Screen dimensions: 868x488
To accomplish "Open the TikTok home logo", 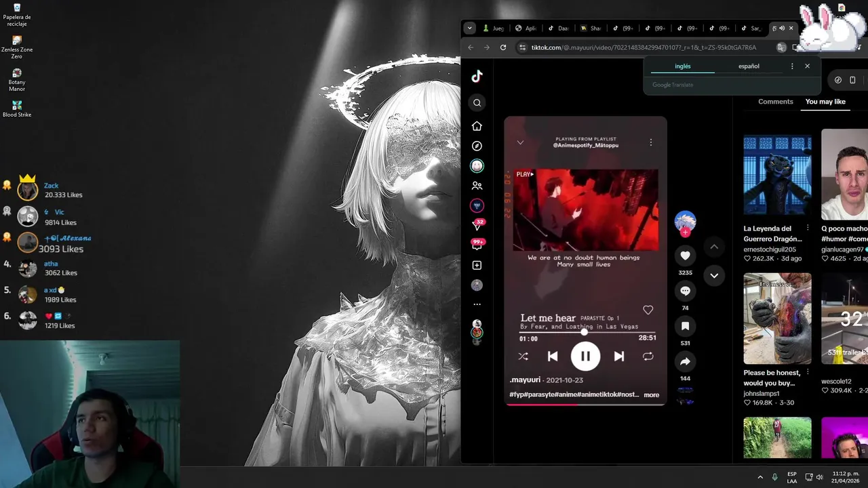I will (x=477, y=77).
